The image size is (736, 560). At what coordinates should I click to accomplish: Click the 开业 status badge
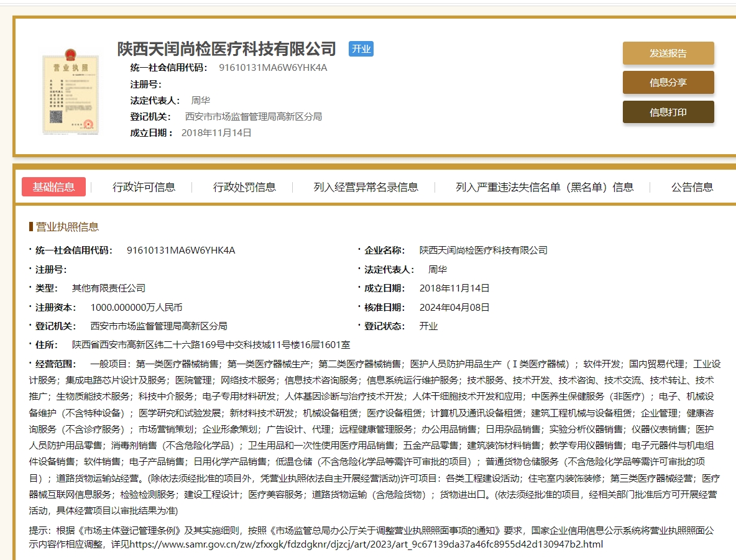click(x=361, y=49)
